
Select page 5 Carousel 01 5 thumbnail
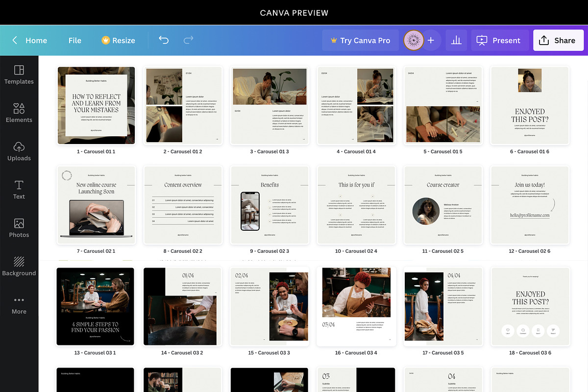[443, 105]
